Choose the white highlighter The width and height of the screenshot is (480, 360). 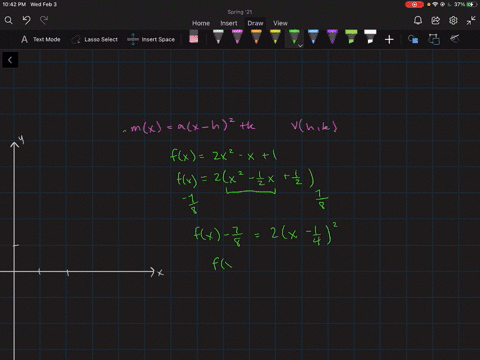tap(370, 37)
